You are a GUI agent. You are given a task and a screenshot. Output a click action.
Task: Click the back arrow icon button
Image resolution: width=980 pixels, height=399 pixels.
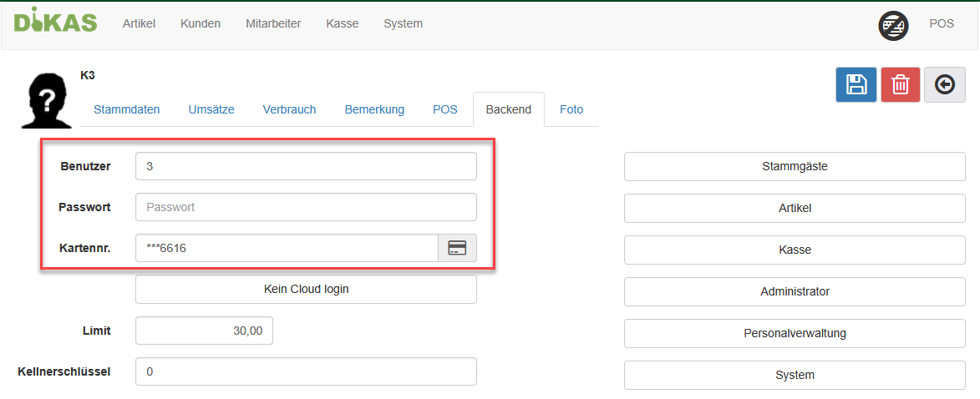945,85
